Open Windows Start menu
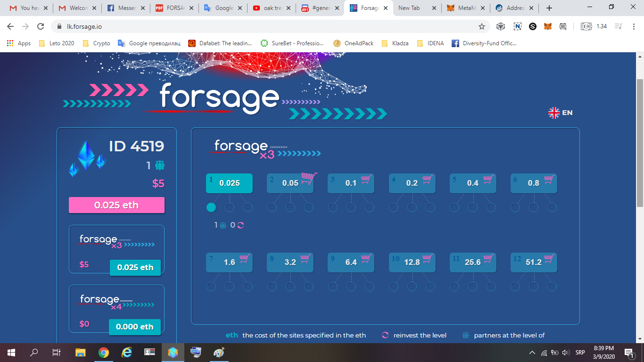 (x=11, y=352)
